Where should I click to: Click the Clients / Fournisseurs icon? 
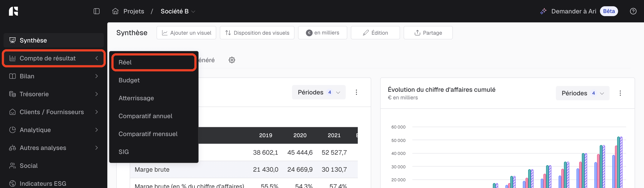click(13, 112)
